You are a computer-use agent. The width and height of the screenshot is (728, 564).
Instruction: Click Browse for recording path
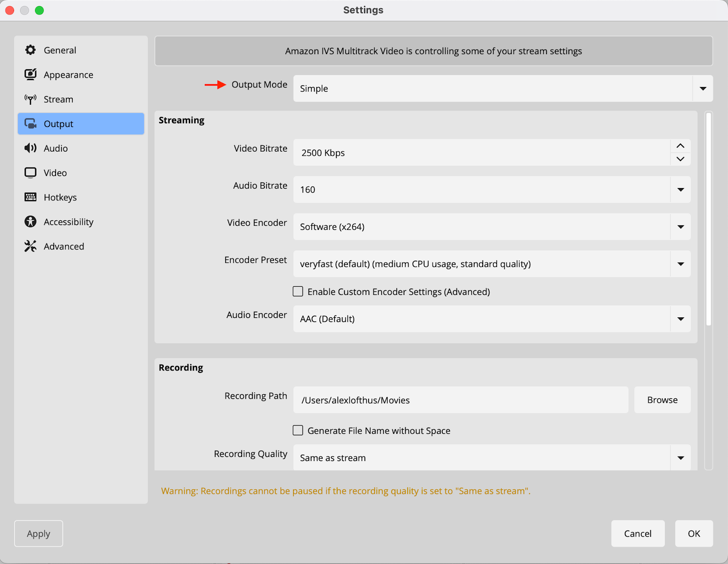662,400
